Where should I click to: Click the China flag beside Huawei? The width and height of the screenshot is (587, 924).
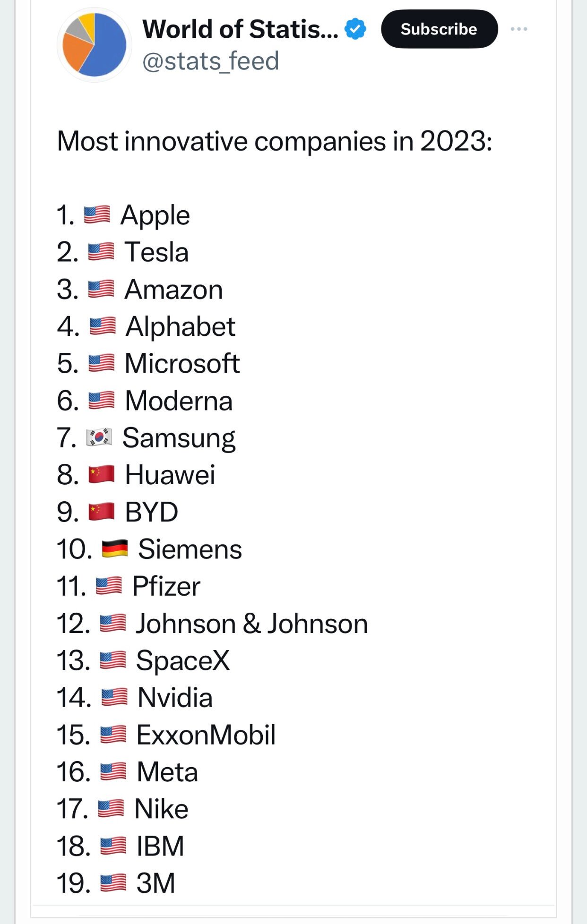pyautogui.click(x=102, y=474)
